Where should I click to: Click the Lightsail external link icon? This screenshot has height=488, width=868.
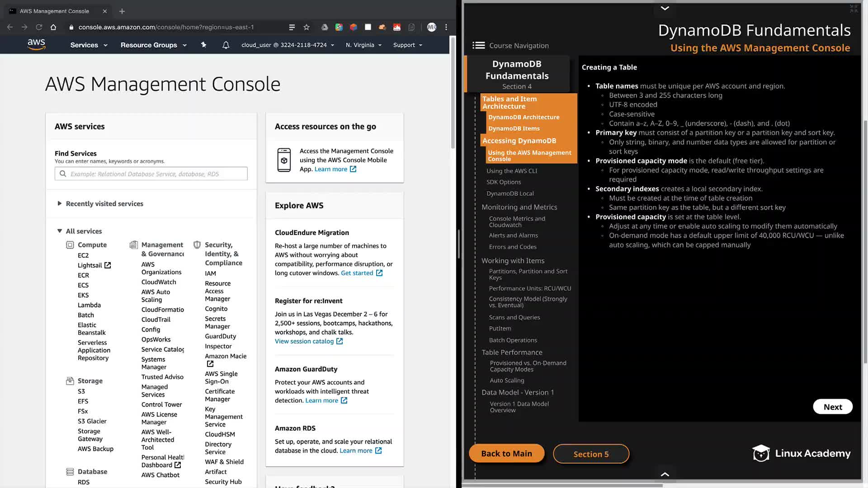108,265
